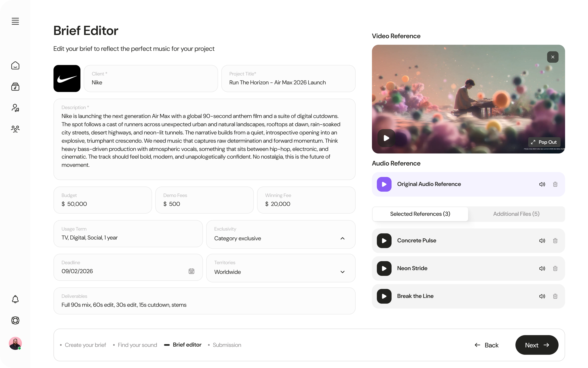This screenshot has width=588, height=368.
Task: Click the Next button
Action: coord(537,345)
